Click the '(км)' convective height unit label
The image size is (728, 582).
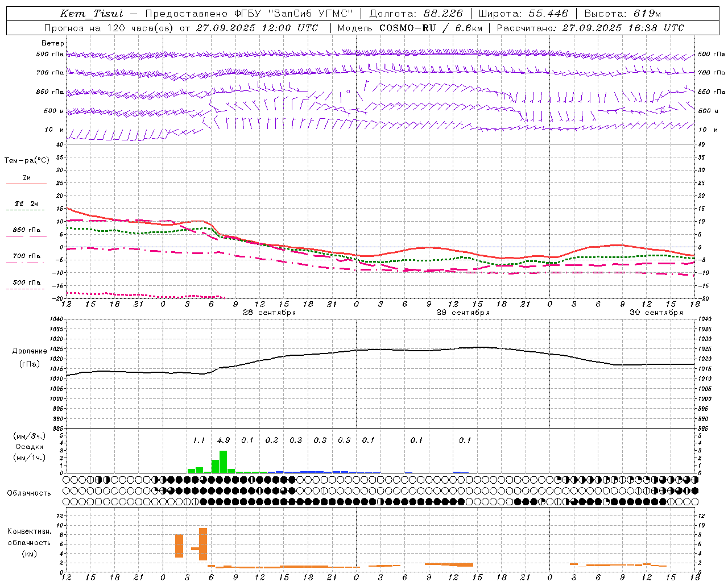tap(29, 554)
